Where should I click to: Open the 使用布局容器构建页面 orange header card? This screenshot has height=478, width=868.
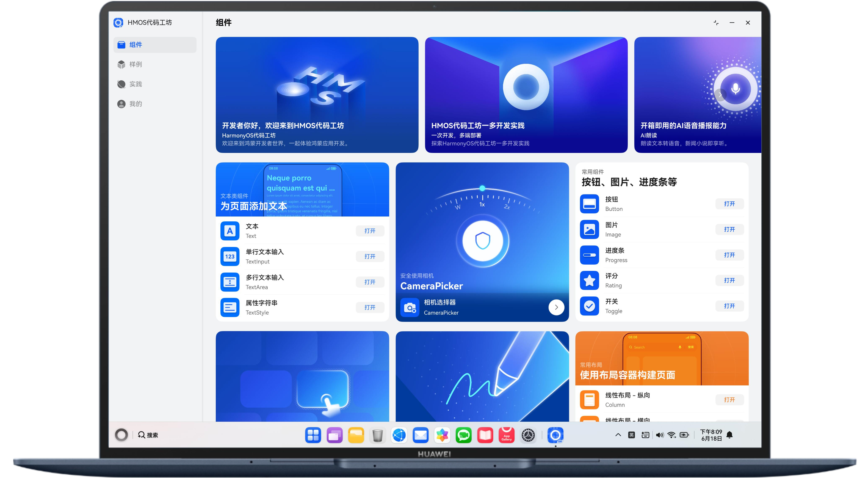(x=662, y=358)
